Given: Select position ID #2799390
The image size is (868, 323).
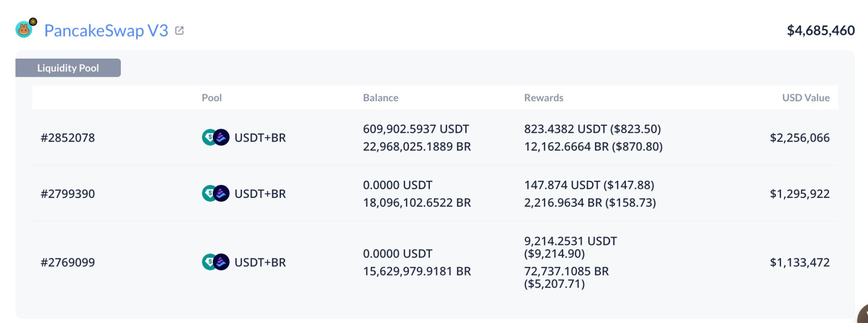Looking at the screenshot, I should [68, 193].
